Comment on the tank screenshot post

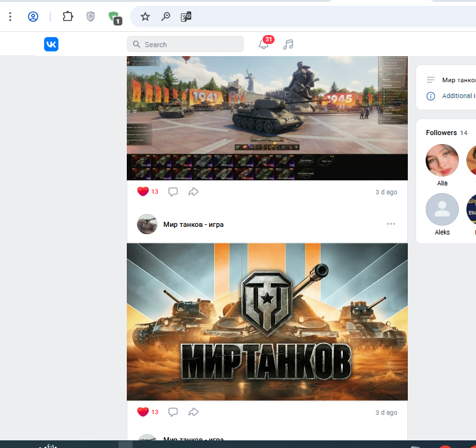[173, 192]
